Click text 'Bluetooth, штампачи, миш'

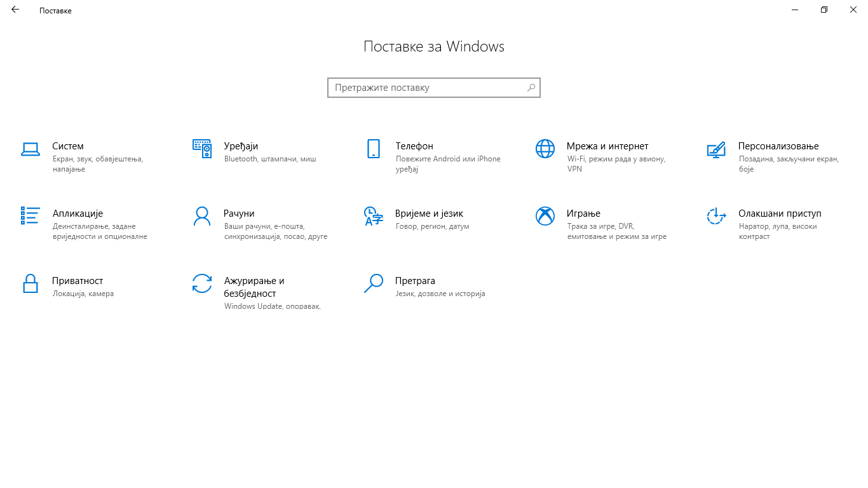tap(270, 159)
